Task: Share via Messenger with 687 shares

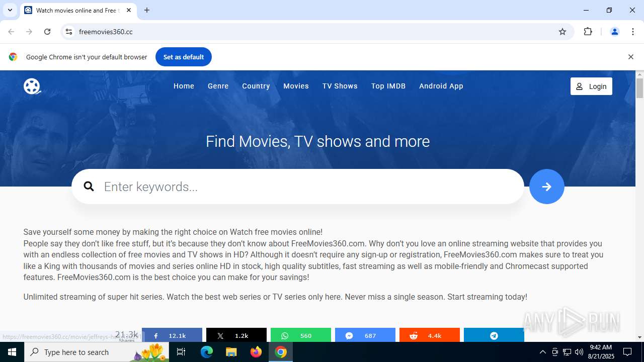Action: tap(365, 335)
